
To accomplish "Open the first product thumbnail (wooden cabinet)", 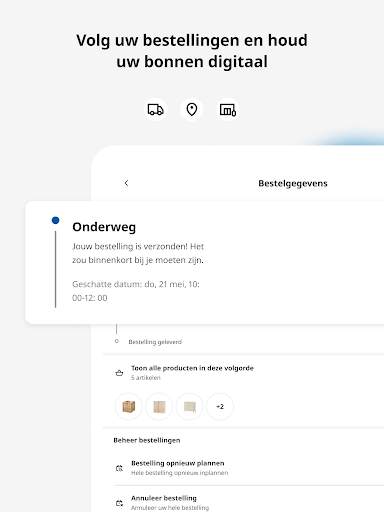I will pyautogui.click(x=129, y=406).
